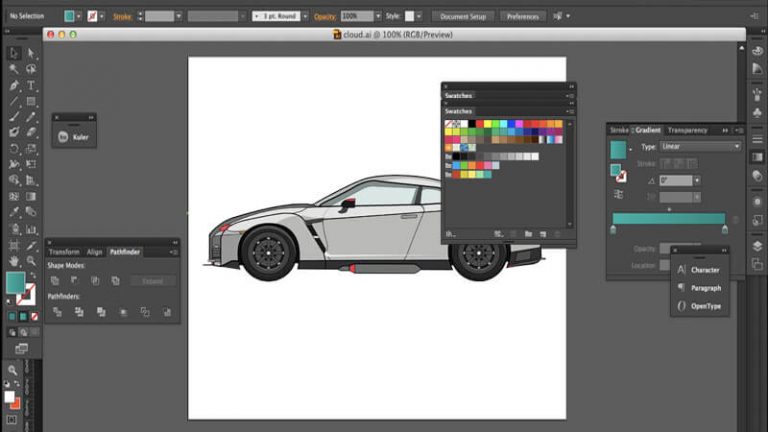The height and width of the screenshot is (432, 768).
Task: Select the Free Transform tool
Action: (31, 165)
